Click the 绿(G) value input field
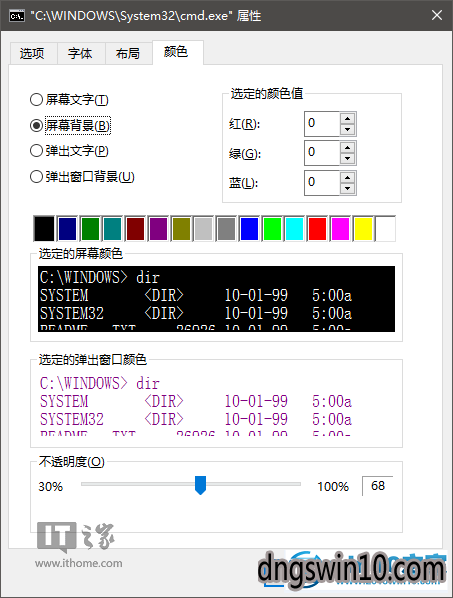 point(321,153)
